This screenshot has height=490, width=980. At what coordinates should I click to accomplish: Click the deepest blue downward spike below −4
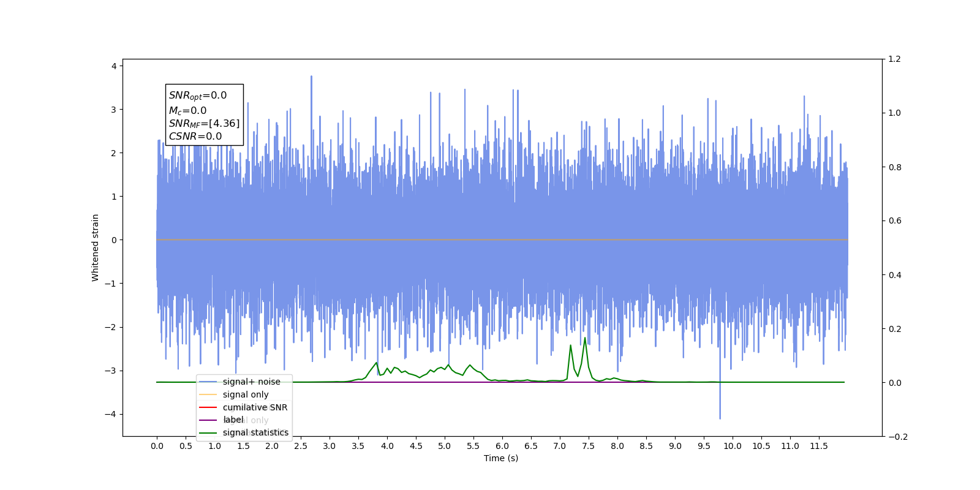(x=720, y=418)
